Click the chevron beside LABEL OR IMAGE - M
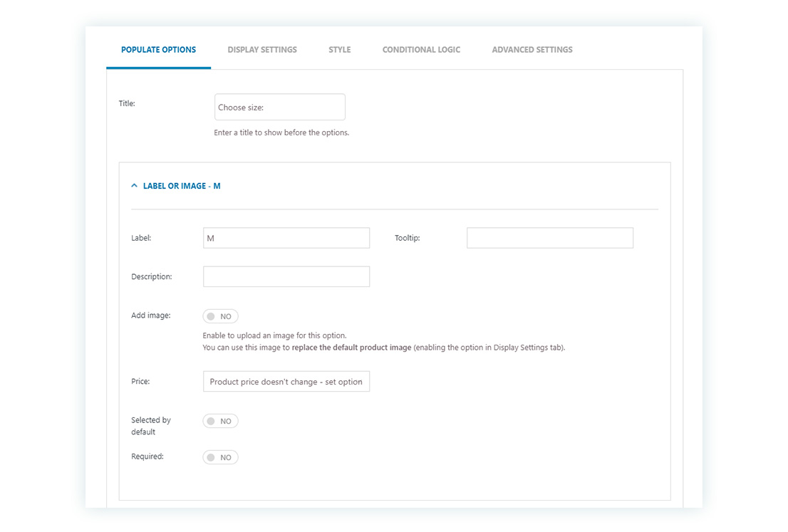Image resolution: width=788 pixels, height=532 pixels. [134, 185]
